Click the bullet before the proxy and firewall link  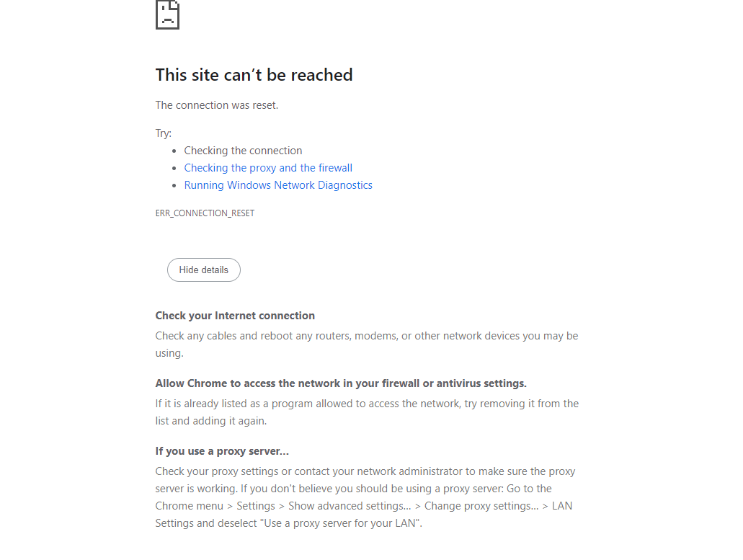174,169
